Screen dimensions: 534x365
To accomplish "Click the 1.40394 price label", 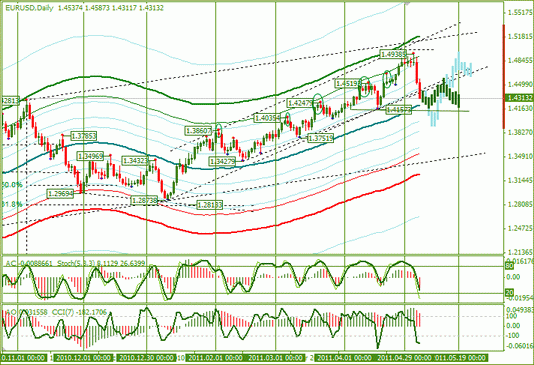I will click(x=267, y=118).
